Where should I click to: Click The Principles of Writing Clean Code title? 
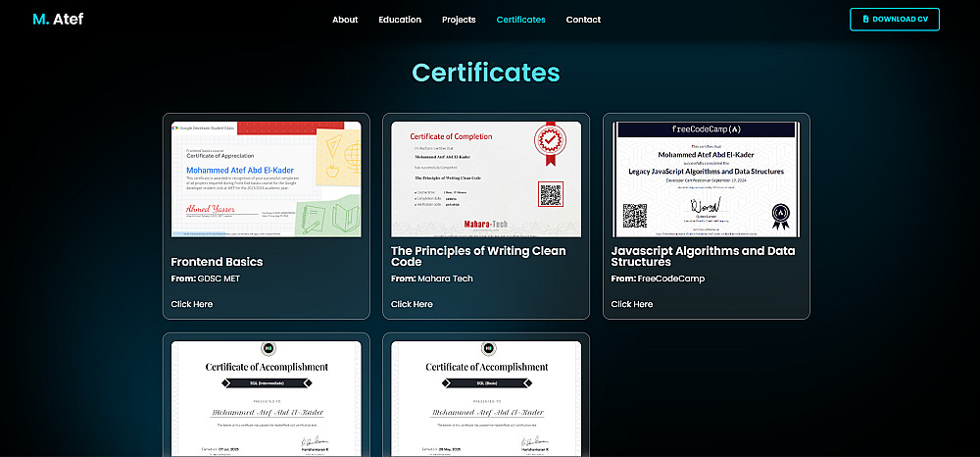point(478,256)
